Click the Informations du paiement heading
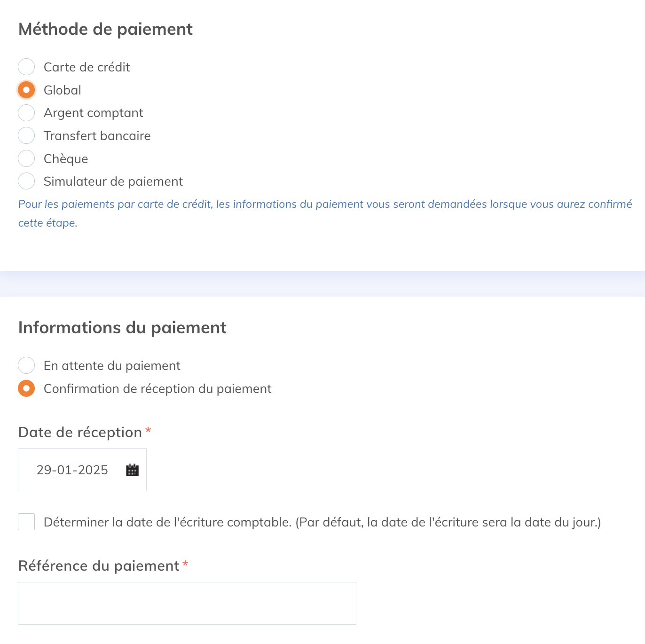This screenshot has width=645, height=644. click(122, 328)
